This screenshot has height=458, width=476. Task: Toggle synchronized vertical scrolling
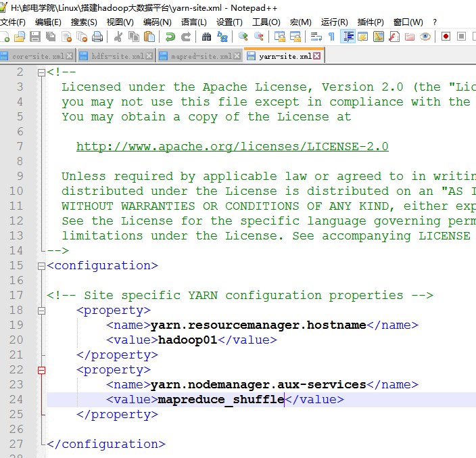[280, 37]
